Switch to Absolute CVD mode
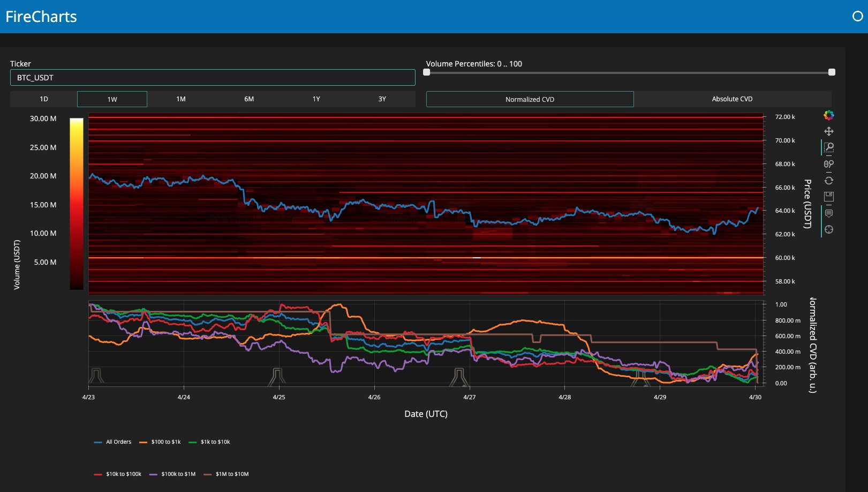868x492 pixels. click(732, 99)
